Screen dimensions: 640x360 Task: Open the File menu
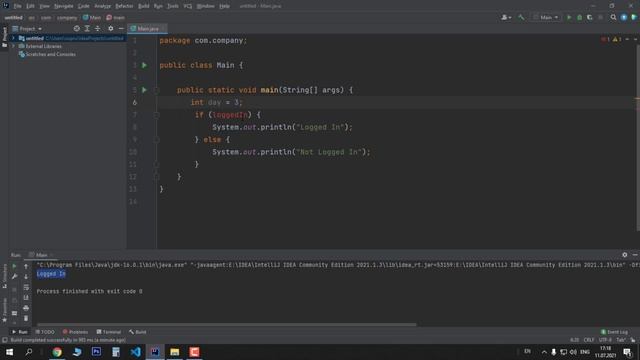(x=17, y=6)
